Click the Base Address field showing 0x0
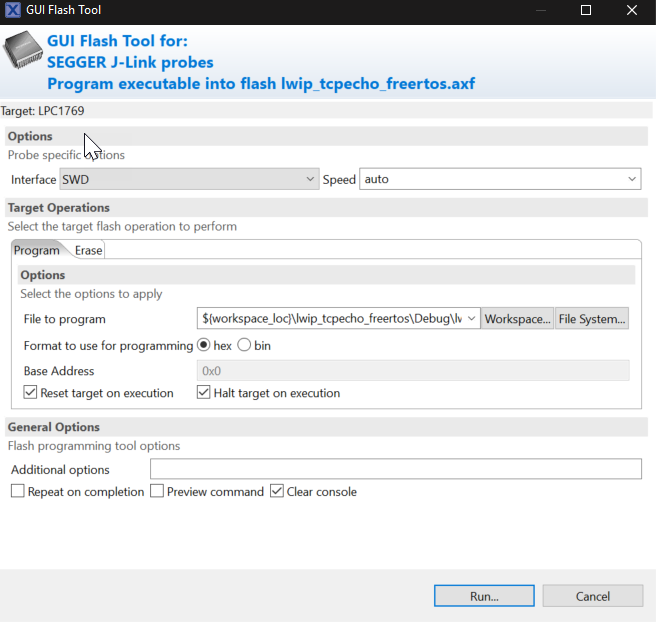The width and height of the screenshot is (656, 622). click(x=413, y=371)
